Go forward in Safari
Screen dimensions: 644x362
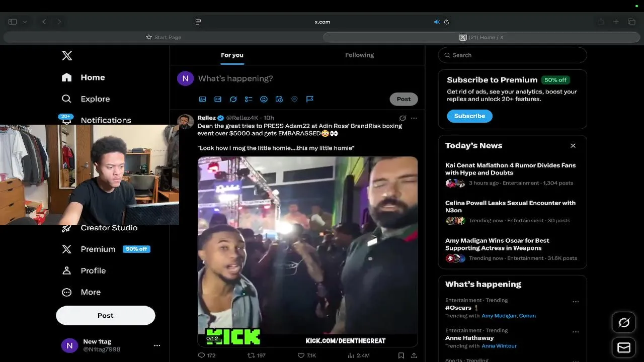(x=59, y=22)
